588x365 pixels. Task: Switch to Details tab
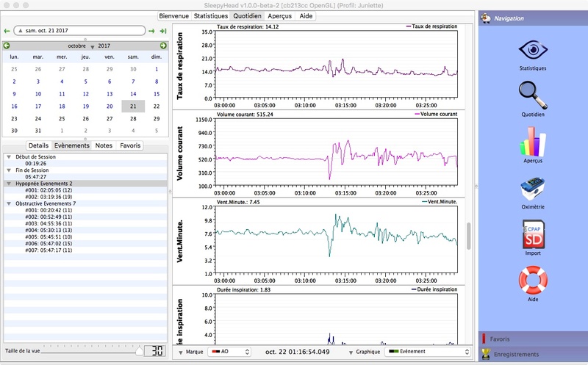tap(38, 145)
